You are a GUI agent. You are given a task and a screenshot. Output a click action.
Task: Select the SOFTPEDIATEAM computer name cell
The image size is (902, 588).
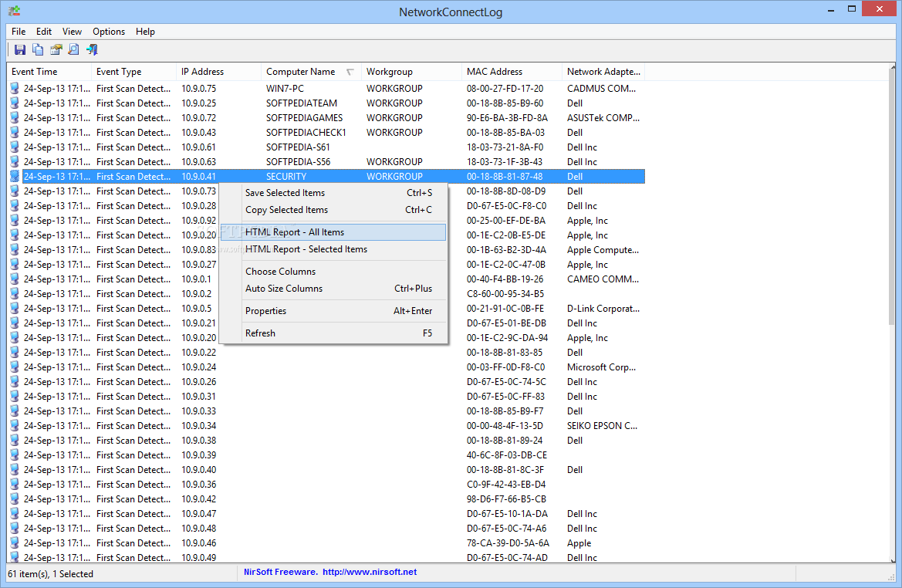[302, 103]
